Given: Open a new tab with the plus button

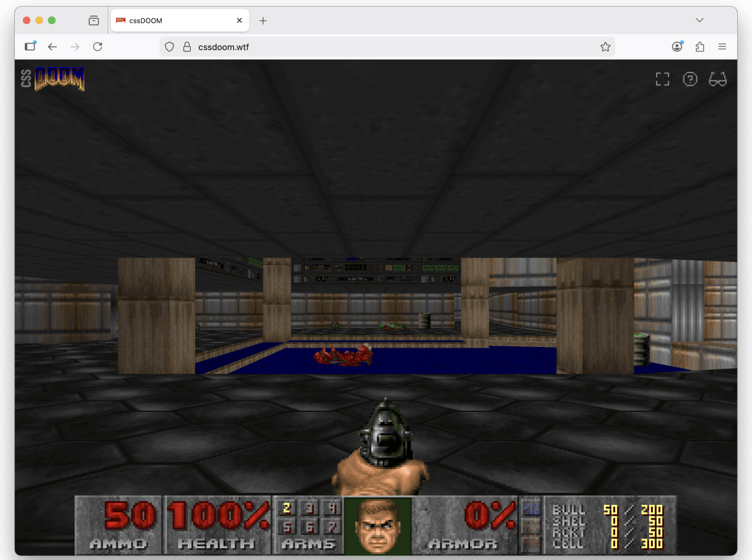Looking at the screenshot, I should (263, 20).
